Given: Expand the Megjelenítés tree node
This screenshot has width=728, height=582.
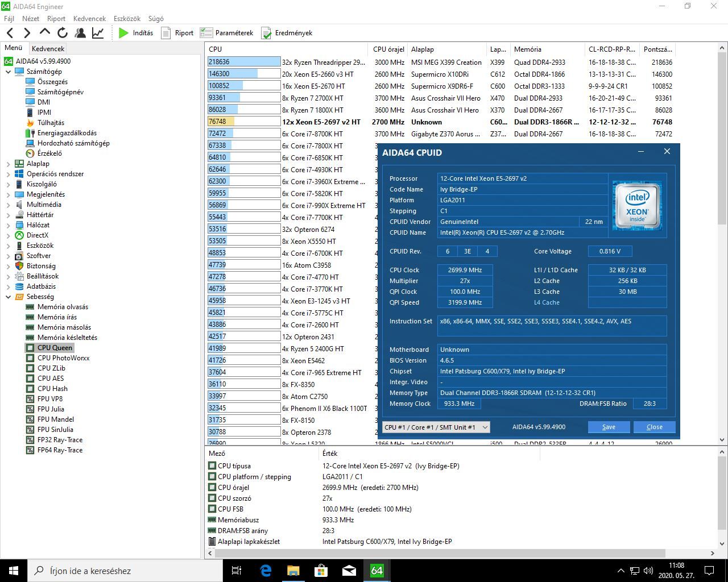Looking at the screenshot, I should click(x=8, y=194).
